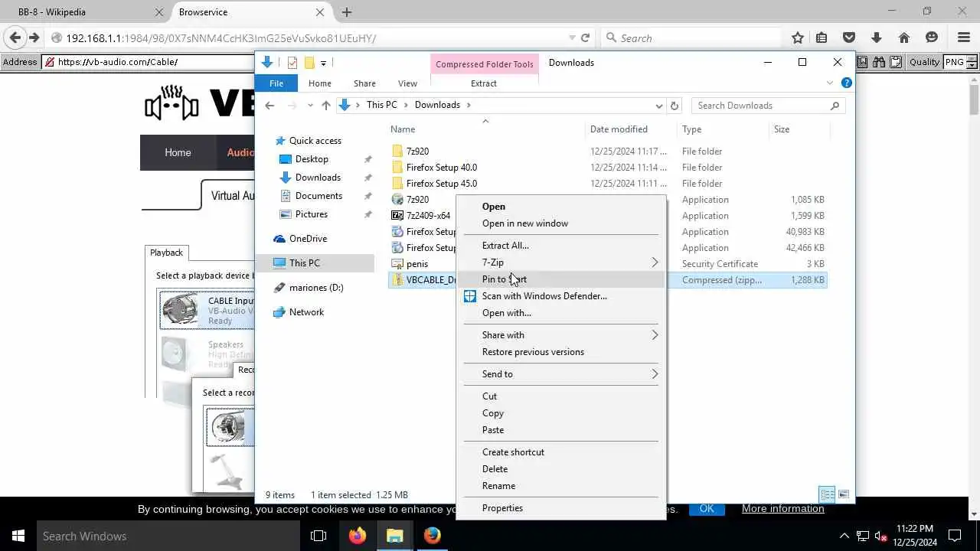Click the Properties quick access toolbar icon

point(292,63)
